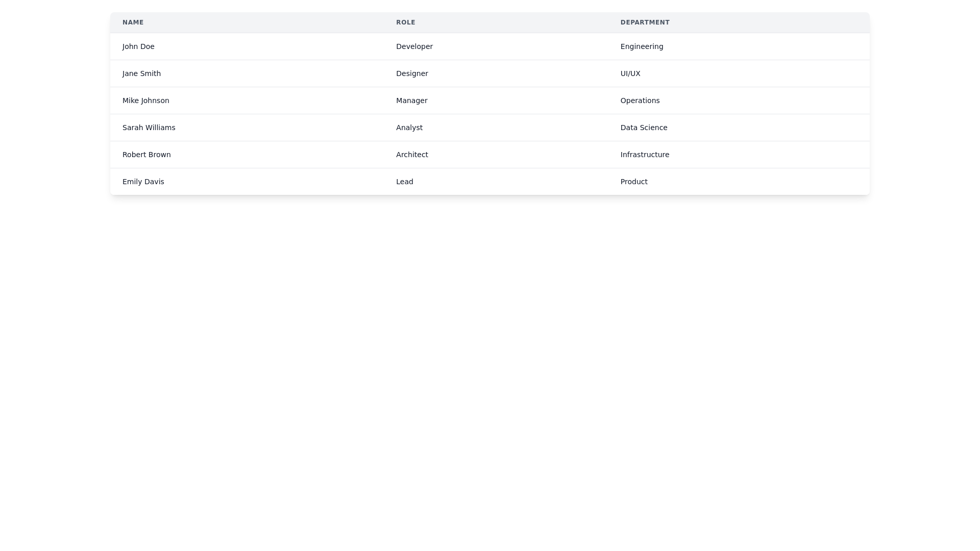The image size is (980, 551).
Task: Select the Jane Smith row
Action: pyautogui.click(x=141, y=73)
